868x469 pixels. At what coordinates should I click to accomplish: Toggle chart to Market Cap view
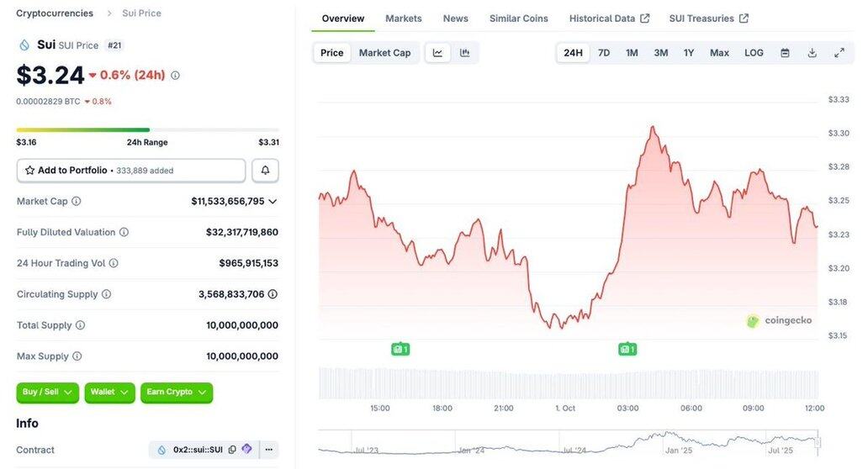tap(384, 53)
